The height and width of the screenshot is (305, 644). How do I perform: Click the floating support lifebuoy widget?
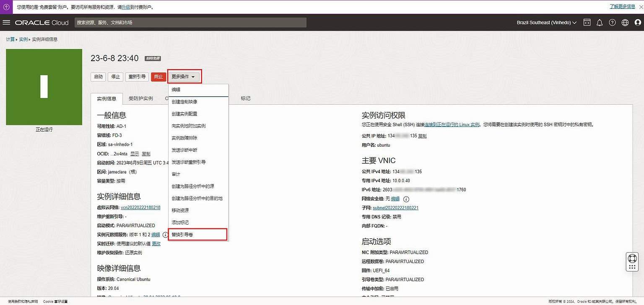(632, 262)
